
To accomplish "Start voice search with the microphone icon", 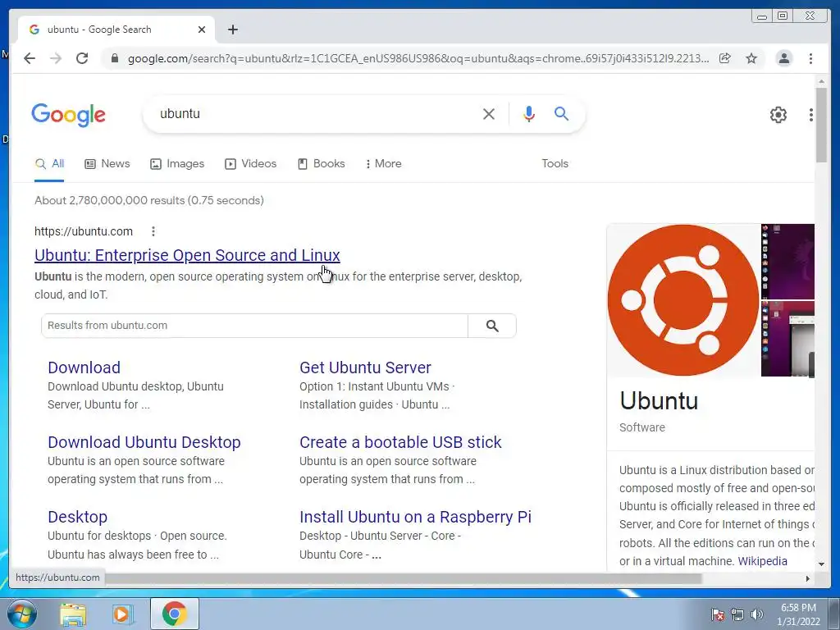I will point(529,113).
